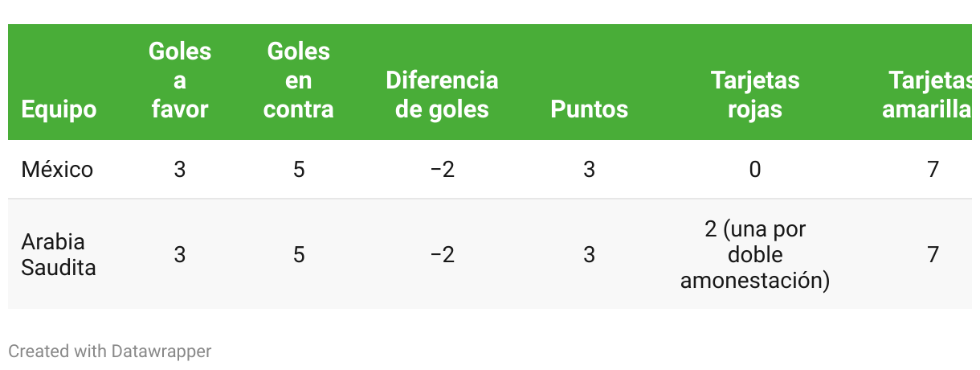Screen dimensions: 980x370
Task: Click México's goal difference value −2
Action: [x=442, y=170]
